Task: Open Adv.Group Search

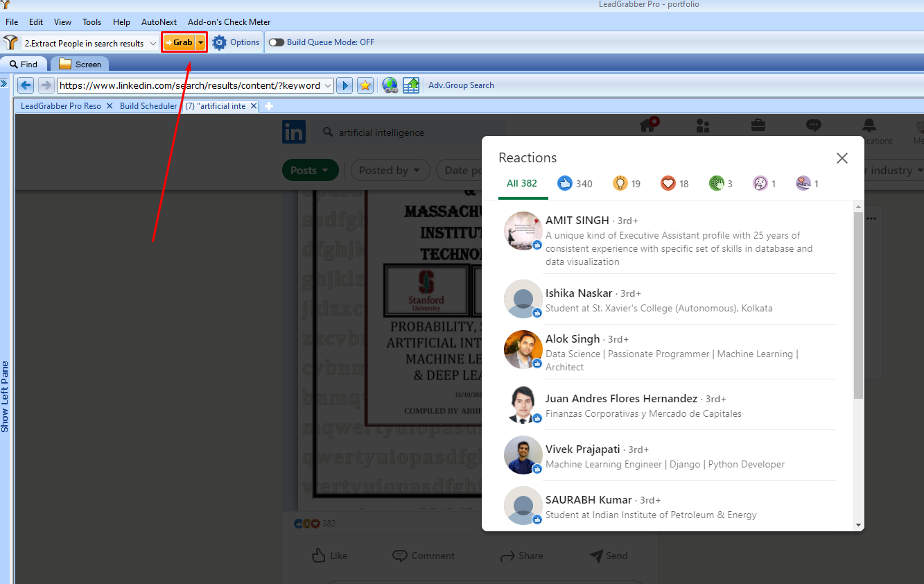Action: coord(461,85)
